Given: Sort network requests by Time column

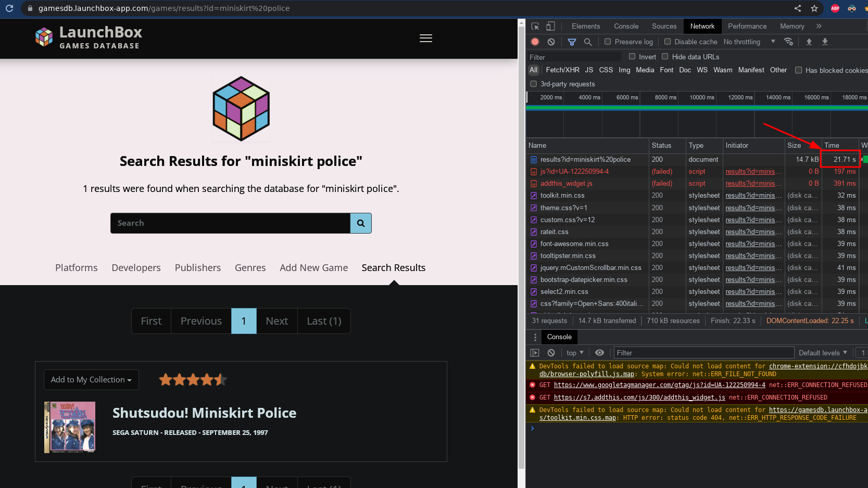Looking at the screenshot, I should 840,146.
